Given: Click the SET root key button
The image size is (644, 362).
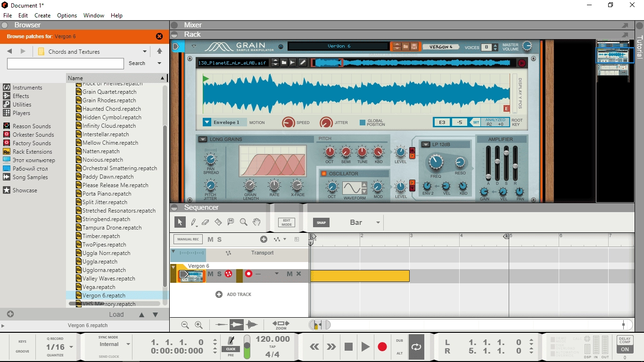Looking at the screenshot, I should pyautogui.click(x=476, y=122).
